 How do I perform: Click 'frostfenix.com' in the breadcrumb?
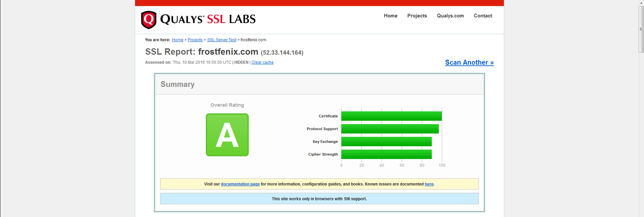(x=253, y=40)
